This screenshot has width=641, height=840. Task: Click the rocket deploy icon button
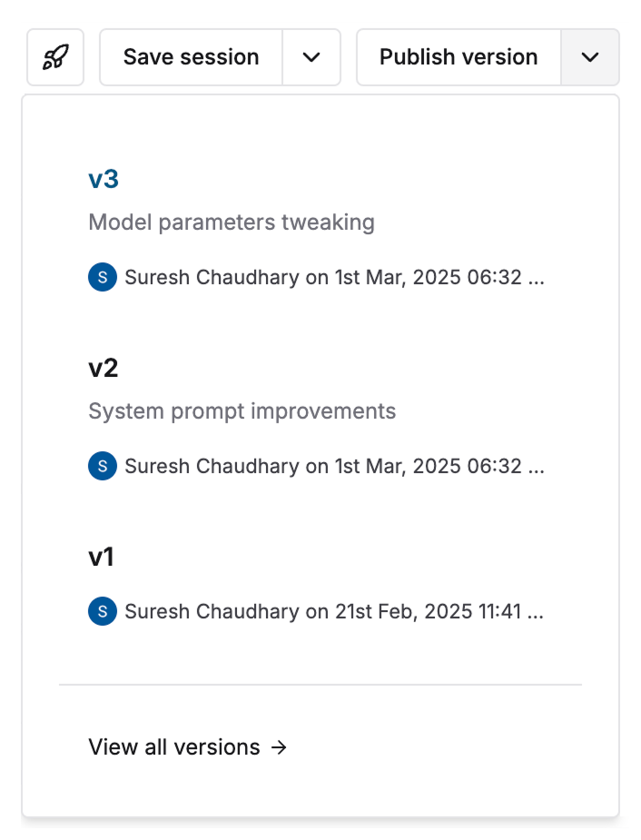[x=55, y=57]
